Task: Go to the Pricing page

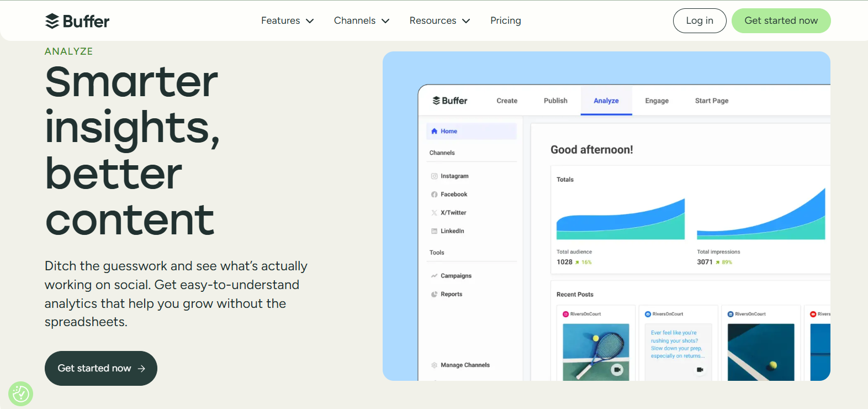Action: point(505,21)
